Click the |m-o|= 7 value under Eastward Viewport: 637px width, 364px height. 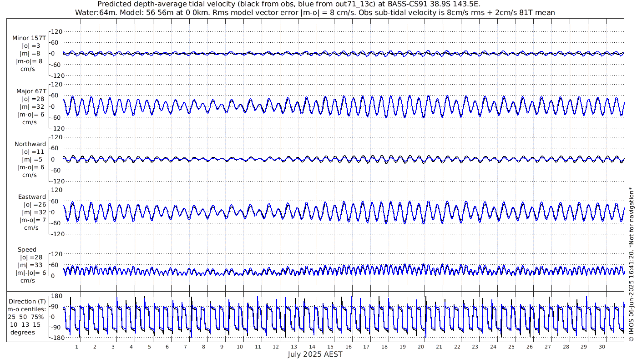(33, 220)
